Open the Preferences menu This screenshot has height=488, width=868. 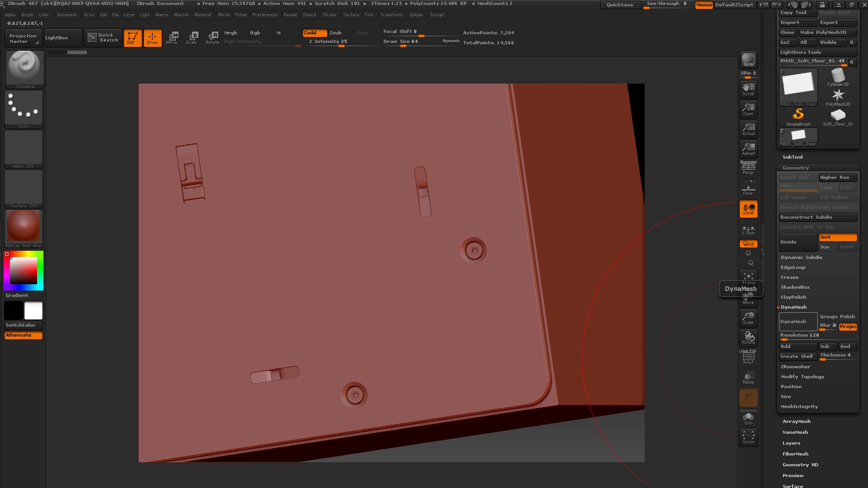coord(265,14)
